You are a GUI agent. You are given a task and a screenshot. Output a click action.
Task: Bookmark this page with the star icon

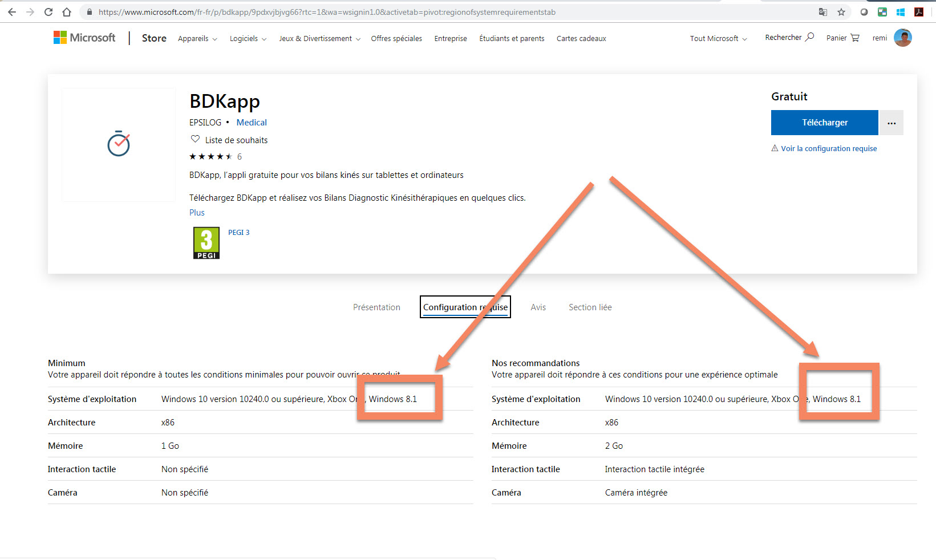point(841,12)
